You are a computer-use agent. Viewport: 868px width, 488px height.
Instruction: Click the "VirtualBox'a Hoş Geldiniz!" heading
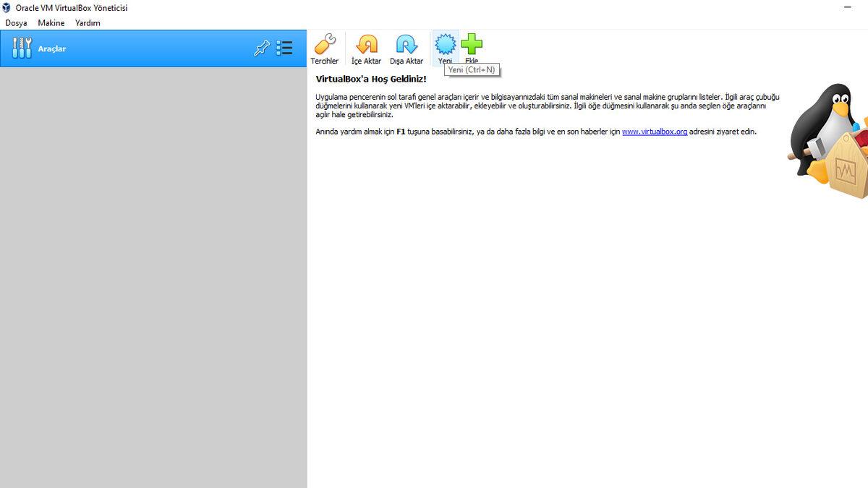click(x=371, y=79)
